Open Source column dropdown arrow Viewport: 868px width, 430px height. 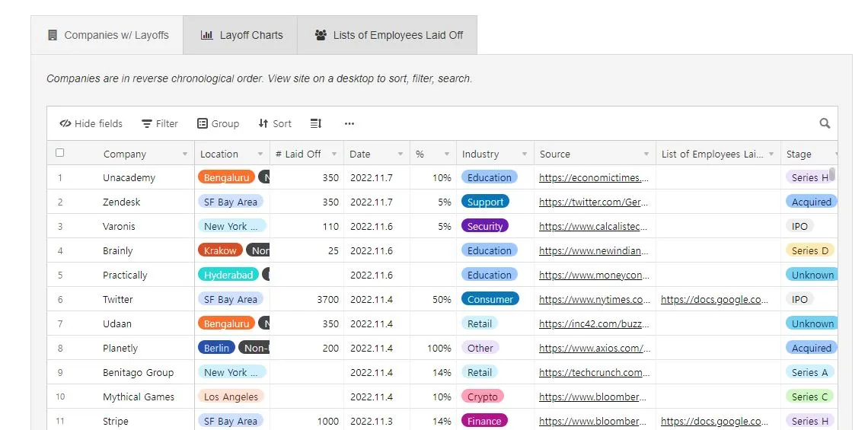646,154
